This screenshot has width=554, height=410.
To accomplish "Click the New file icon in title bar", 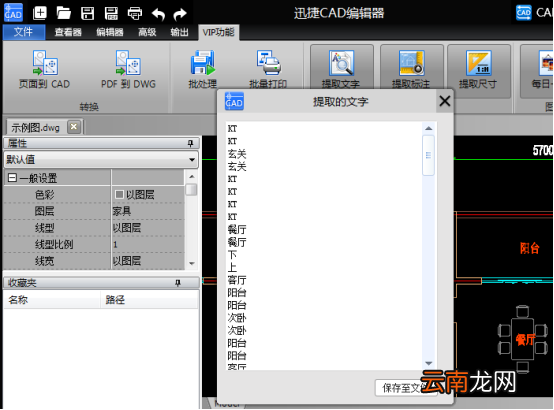I will [x=40, y=13].
